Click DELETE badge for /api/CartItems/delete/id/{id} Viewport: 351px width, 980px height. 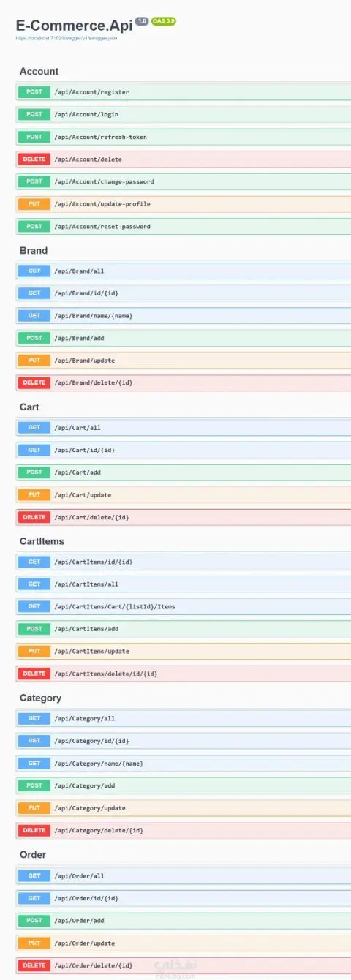coord(34,674)
